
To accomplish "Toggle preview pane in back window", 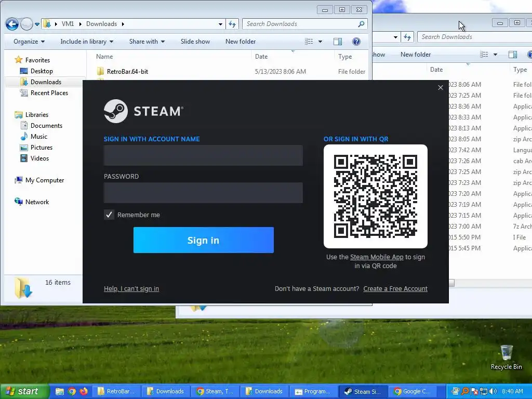I will (513, 54).
